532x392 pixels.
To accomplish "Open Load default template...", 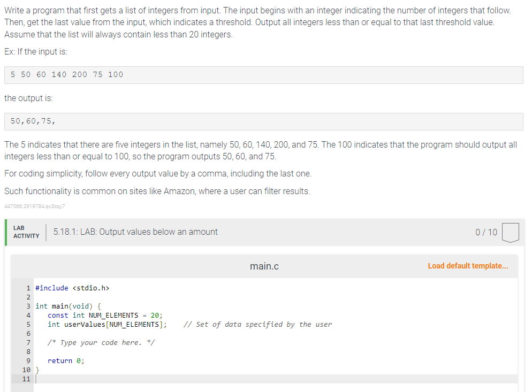I will pos(468,266).
